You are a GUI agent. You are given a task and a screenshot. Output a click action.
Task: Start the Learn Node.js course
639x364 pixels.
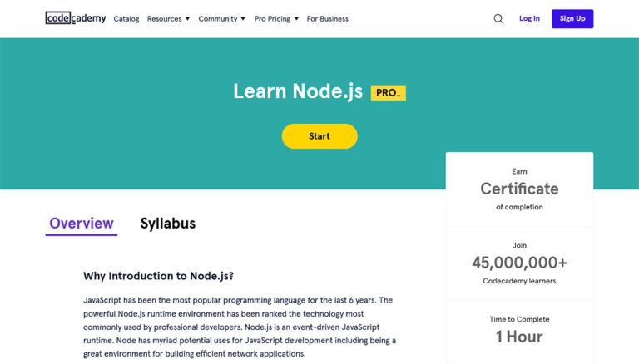point(319,136)
